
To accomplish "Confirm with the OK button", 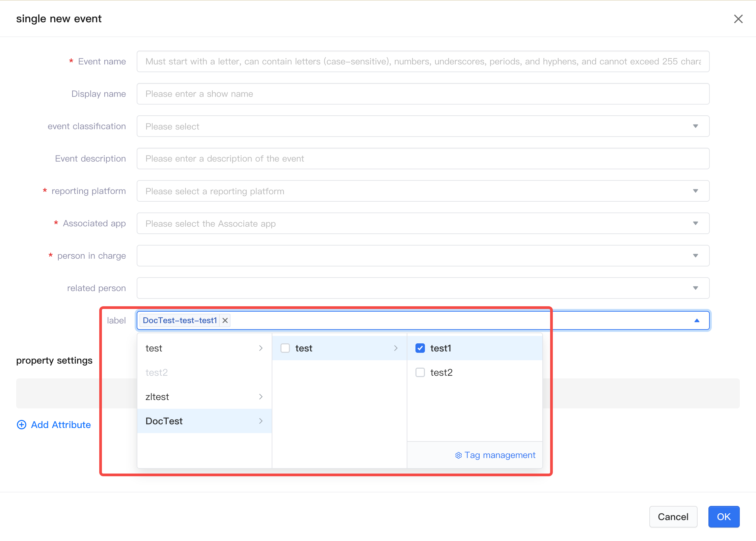I will [x=724, y=517].
